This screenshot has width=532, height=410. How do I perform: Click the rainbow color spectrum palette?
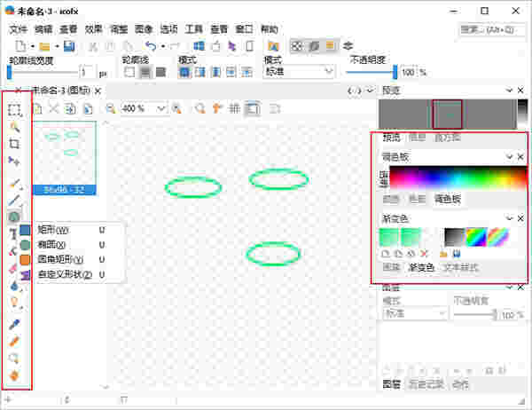click(x=458, y=177)
